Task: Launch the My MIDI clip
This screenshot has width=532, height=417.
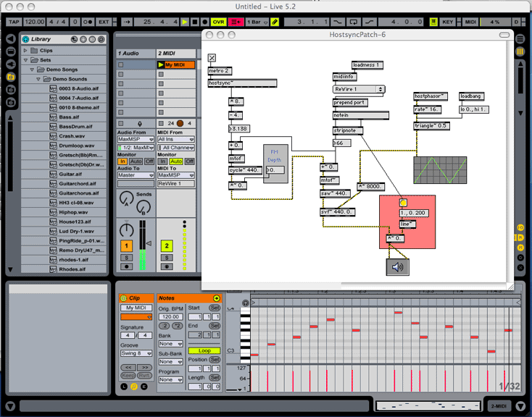Action: coord(161,64)
